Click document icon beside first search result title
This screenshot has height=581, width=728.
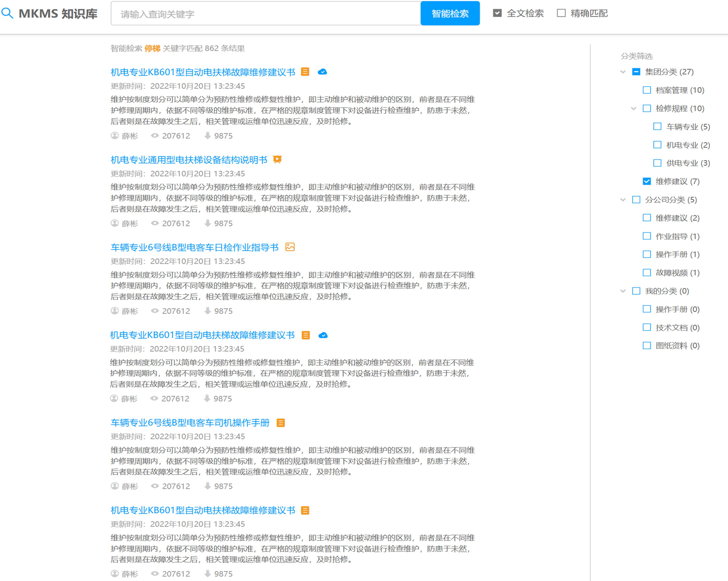pos(305,72)
